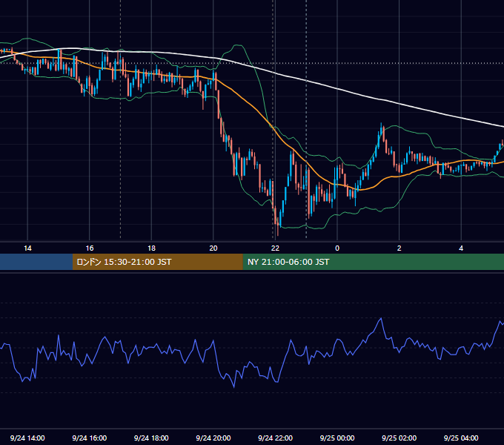Image resolution: width=504 pixels, height=445 pixels.
Task: Click hour label 22 on price chart axis
Action: point(275,248)
